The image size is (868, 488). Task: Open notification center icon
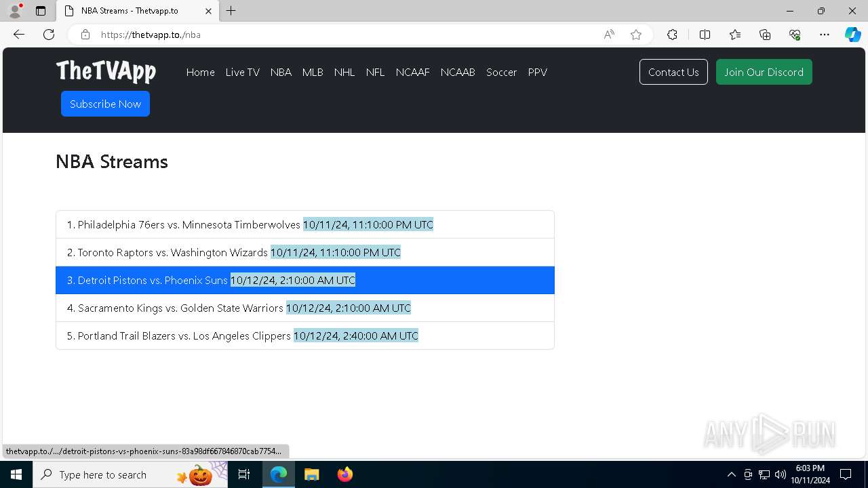tap(846, 474)
